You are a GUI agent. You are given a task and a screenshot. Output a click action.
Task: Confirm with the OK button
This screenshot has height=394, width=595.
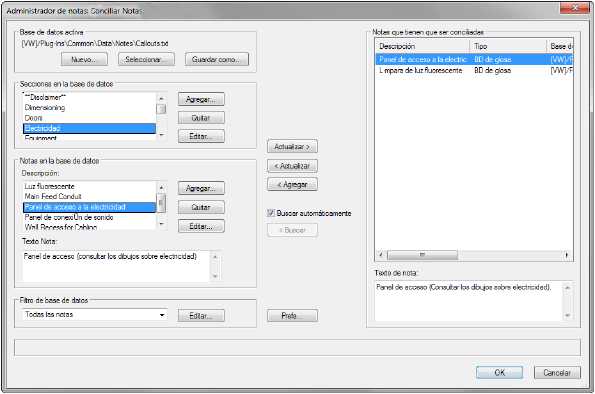click(x=499, y=373)
